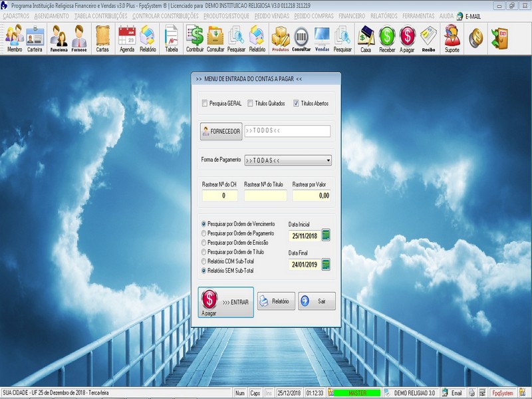Enable the Títulos Quitados checkbox
This screenshot has width=532, height=399.
coord(250,103)
